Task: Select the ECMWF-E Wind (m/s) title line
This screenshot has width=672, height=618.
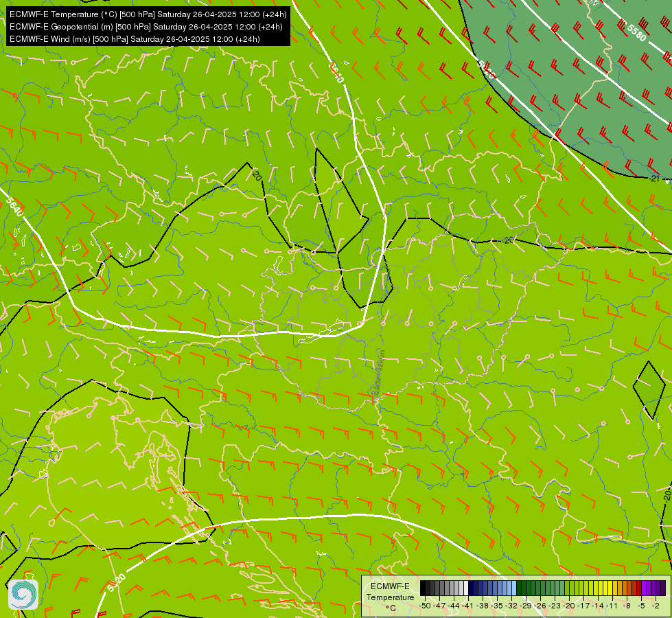Action: tap(135, 39)
